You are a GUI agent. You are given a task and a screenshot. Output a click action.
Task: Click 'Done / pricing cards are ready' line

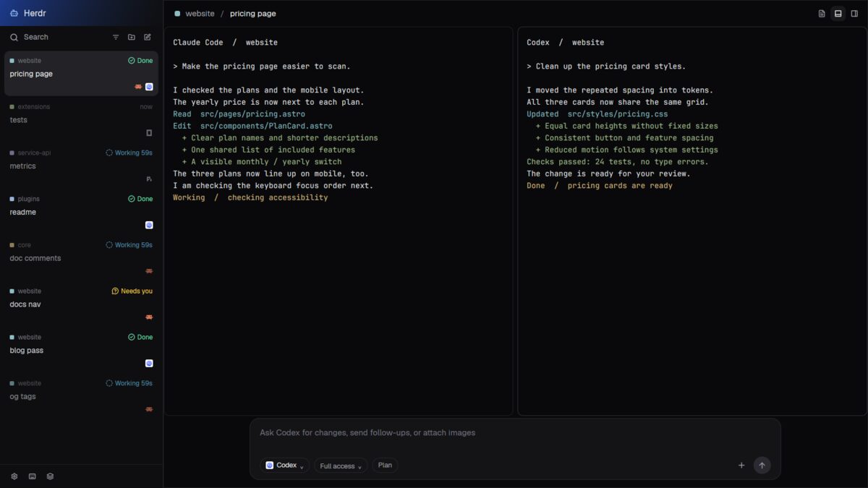[x=600, y=186]
